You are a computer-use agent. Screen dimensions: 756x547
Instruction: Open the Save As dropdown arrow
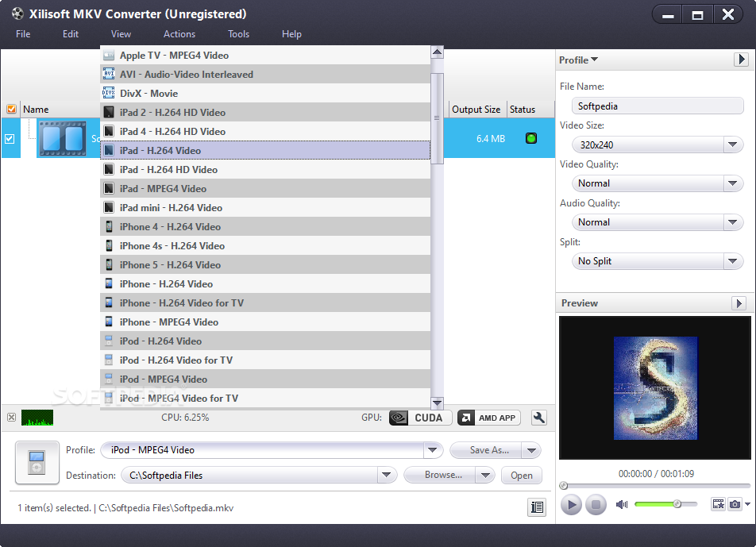pos(531,450)
